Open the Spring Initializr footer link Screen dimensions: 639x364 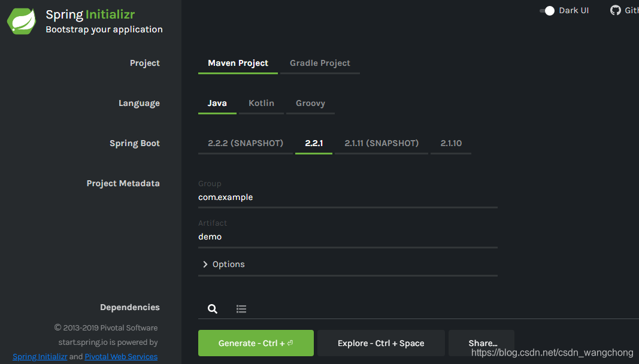tap(40, 357)
